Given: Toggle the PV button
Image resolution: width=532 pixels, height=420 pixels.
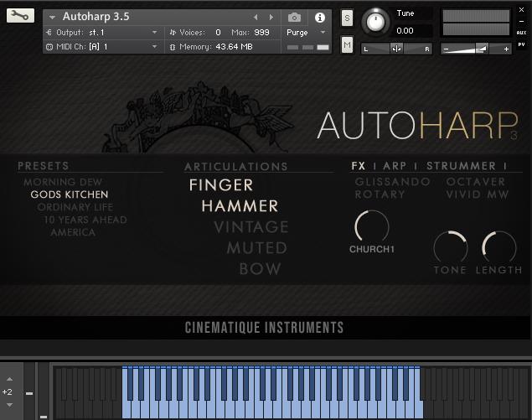Looking at the screenshot, I should click(521, 44).
